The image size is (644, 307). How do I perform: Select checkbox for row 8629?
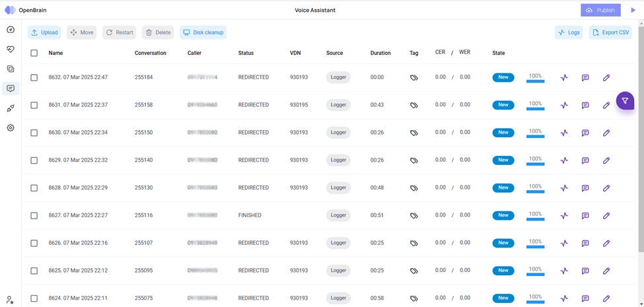pos(34,160)
